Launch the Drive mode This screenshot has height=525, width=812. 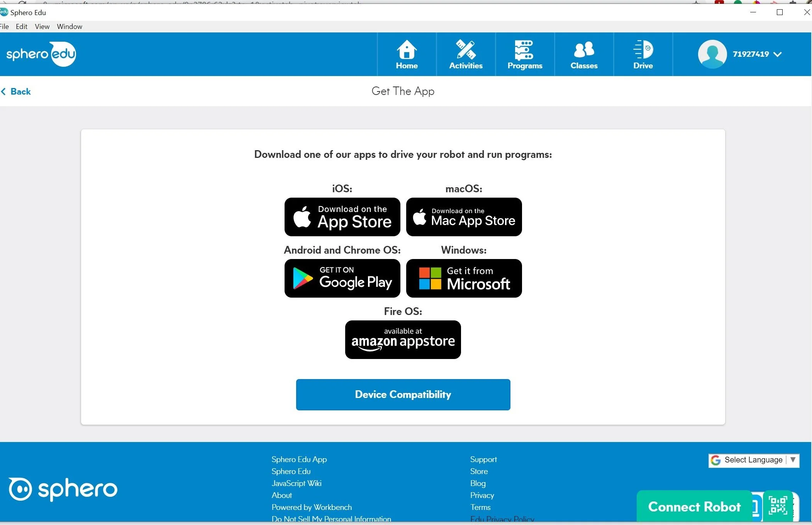pyautogui.click(x=643, y=54)
